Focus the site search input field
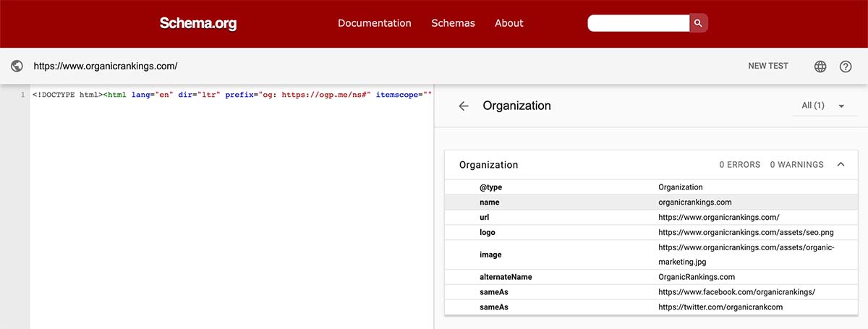The width and height of the screenshot is (868, 329). click(x=639, y=23)
